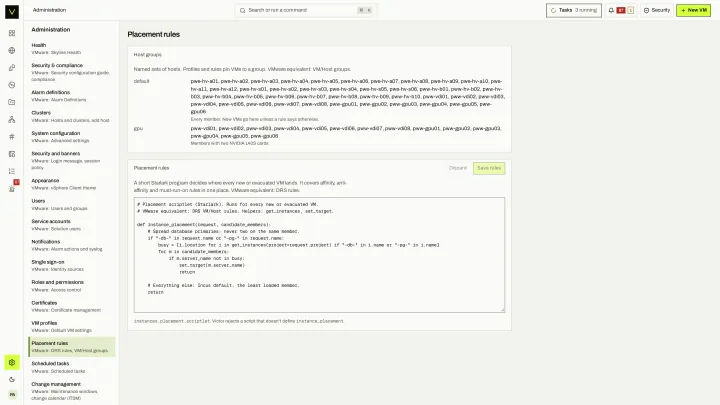Select Placement rules in the sidebar
The width and height of the screenshot is (720, 405).
71,347
